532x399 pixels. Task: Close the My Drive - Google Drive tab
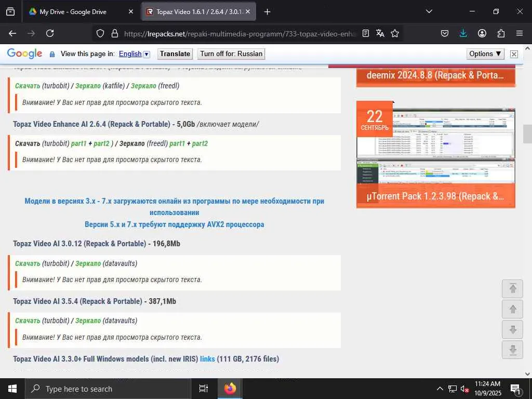click(131, 11)
